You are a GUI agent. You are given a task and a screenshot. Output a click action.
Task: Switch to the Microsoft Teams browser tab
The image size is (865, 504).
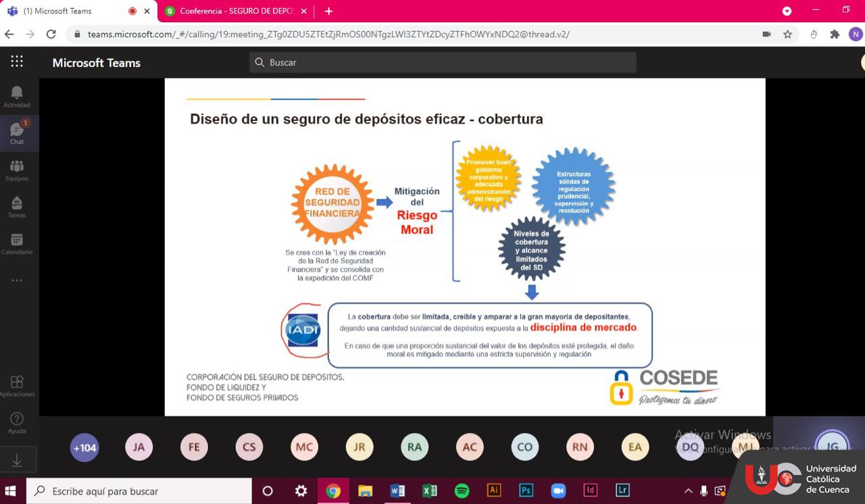pyautogui.click(x=78, y=11)
